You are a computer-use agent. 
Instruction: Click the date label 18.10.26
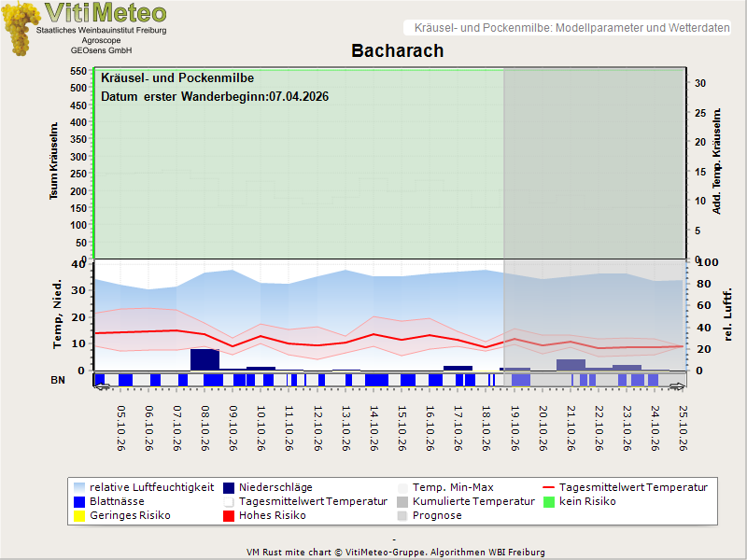click(486, 428)
